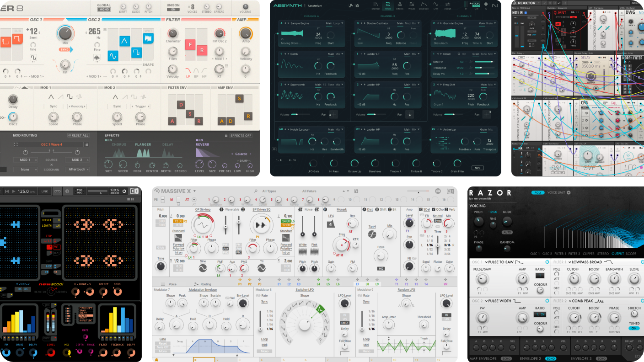644x362 pixels.
Task: Select the Tri oscillator waveform icon
Action: (x=261, y=269)
